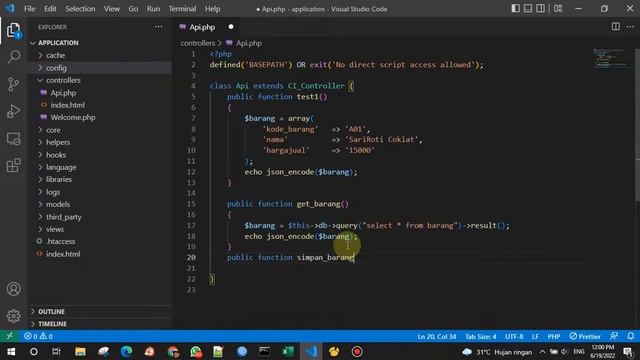Image resolution: width=640 pixels, height=360 pixels.
Task: Open Welcome.php in the explorer tree
Action: (x=100, y=117)
